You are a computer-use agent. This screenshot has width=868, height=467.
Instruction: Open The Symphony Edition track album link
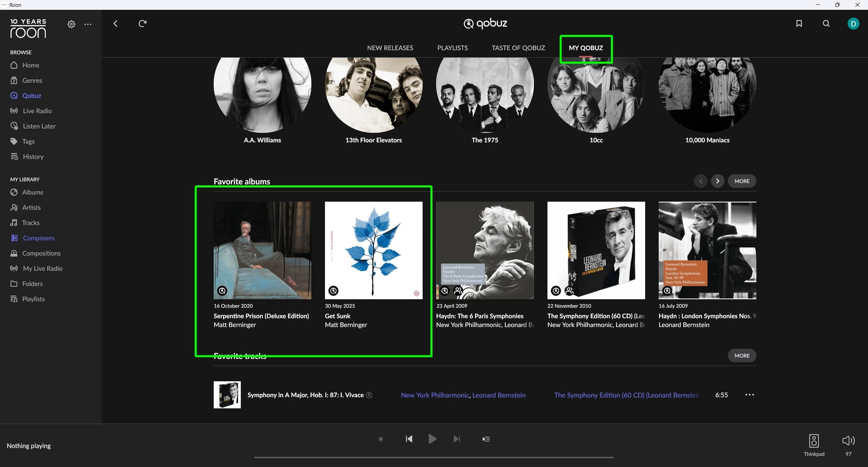[627, 395]
